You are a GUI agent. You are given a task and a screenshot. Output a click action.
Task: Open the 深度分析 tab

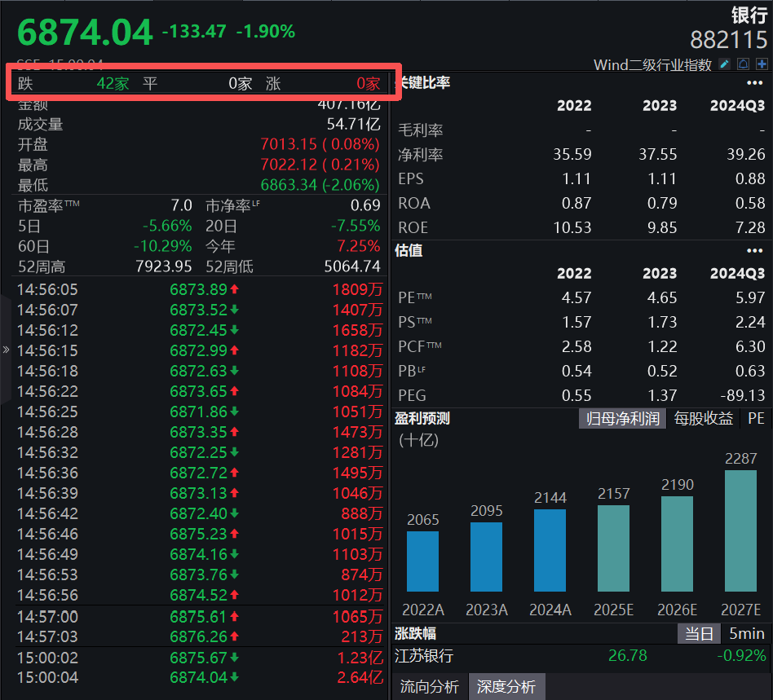pyautogui.click(x=506, y=686)
